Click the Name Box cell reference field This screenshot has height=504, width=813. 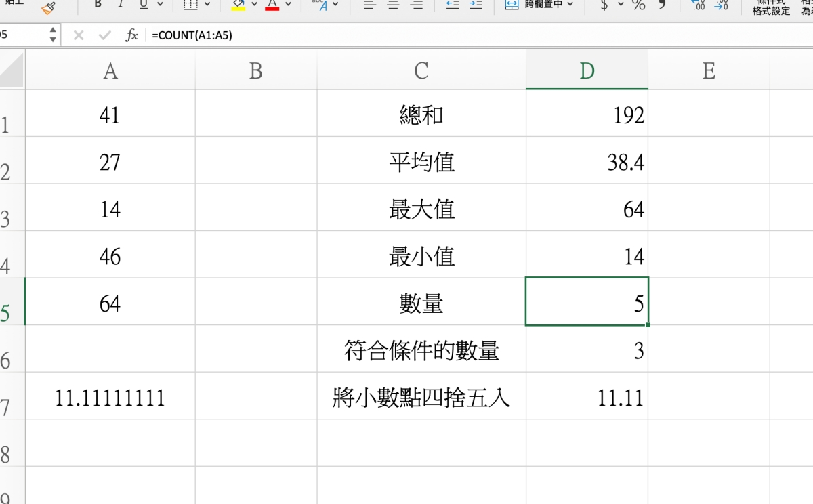point(23,35)
